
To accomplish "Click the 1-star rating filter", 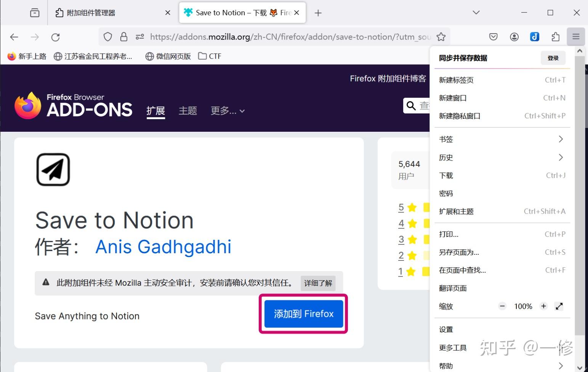I will point(401,271).
